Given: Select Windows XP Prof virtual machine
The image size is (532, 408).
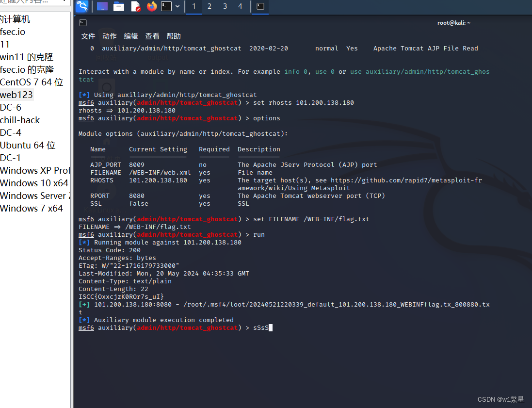Looking at the screenshot, I should (x=35, y=170).
